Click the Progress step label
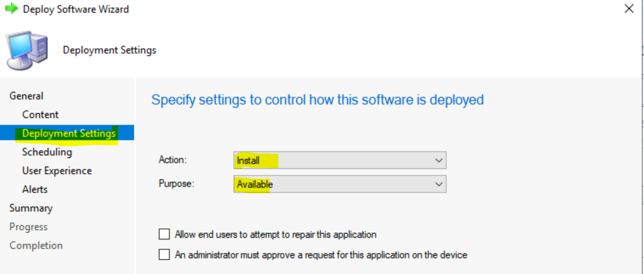644x274 pixels. pos(28,226)
